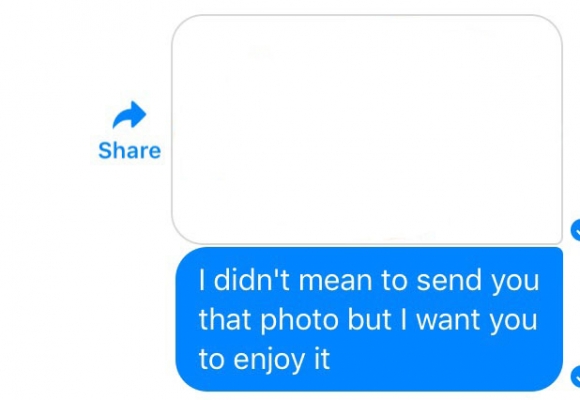
Task: Click the word "photo" in message
Action: click(300, 320)
